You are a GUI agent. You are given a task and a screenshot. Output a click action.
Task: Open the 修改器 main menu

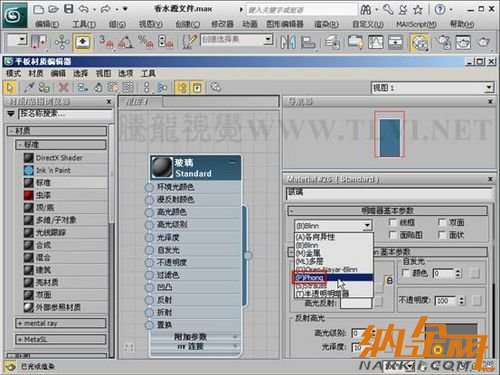point(222,24)
